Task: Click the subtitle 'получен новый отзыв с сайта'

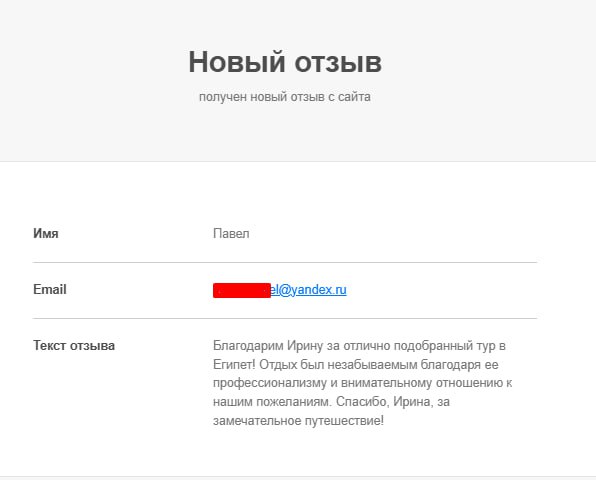Action: click(285, 97)
